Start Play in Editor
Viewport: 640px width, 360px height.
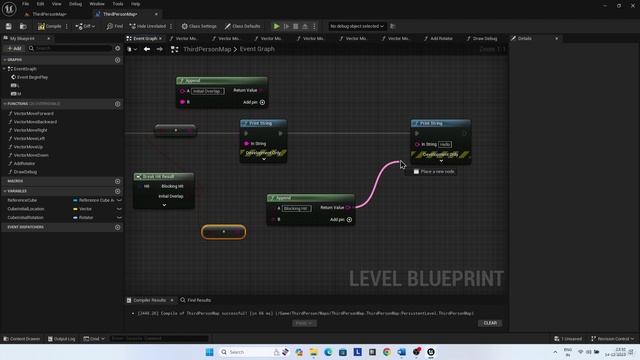tap(276, 26)
